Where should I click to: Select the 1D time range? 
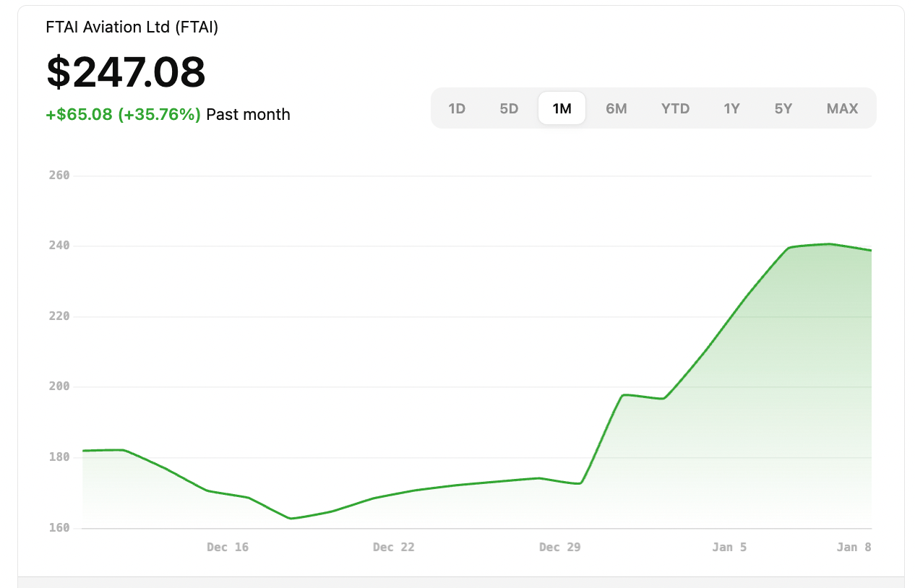[x=457, y=108]
